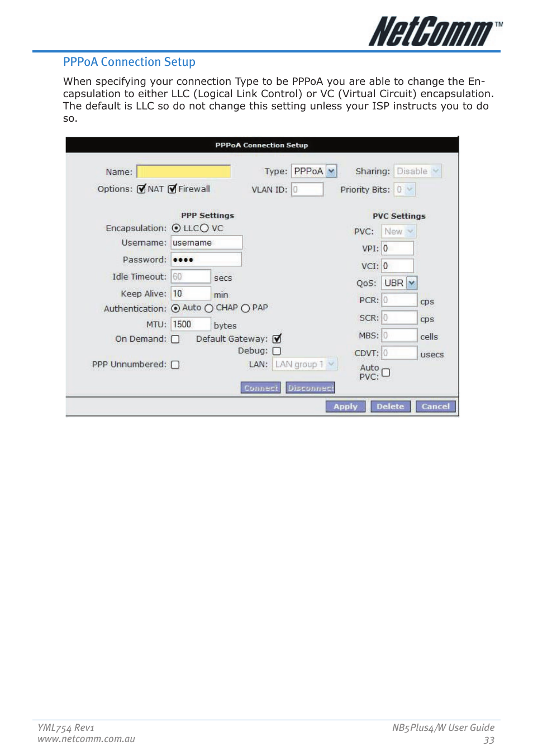Screen dimensions: 533x756
Task: Click the Cancel button
Action: [436, 406]
